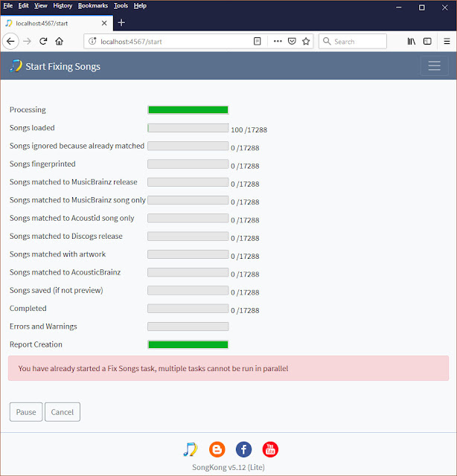Image resolution: width=457 pixels, height=476 pixels.
Task: Go to browser home page
Action: (60, 42)
